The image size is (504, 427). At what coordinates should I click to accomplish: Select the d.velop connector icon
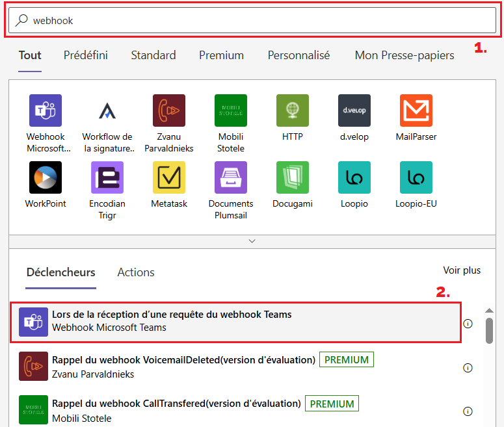(354, 110)
